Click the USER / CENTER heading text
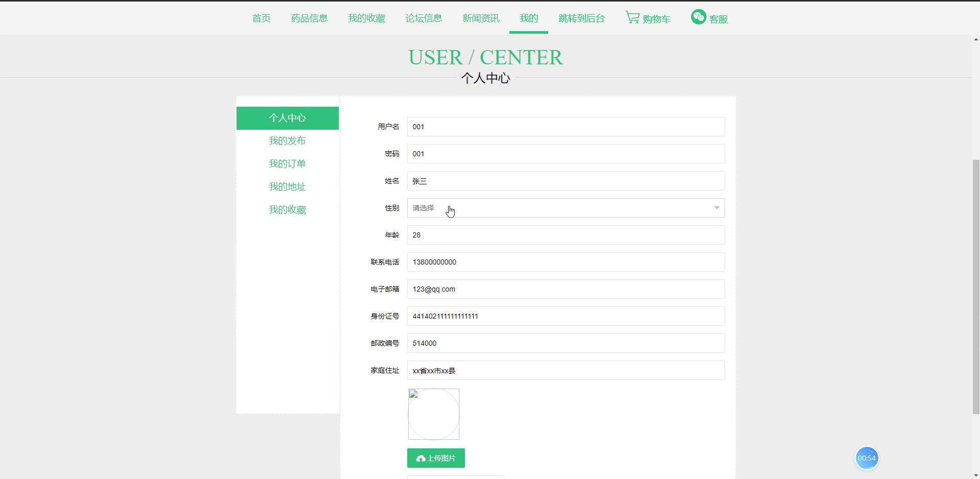This screenshot has height=479, width=980. (x=485, y=57)
